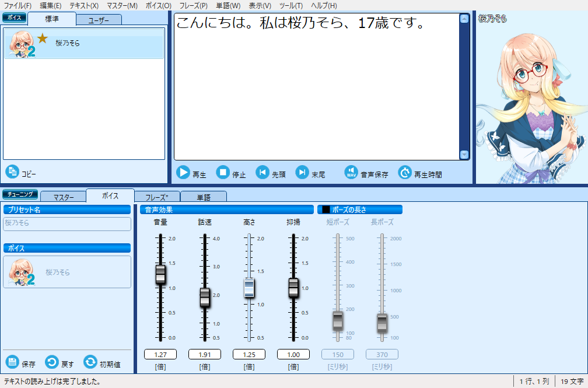
Task: Open the フレーズ(P) menu
Action: click(193, 6)
